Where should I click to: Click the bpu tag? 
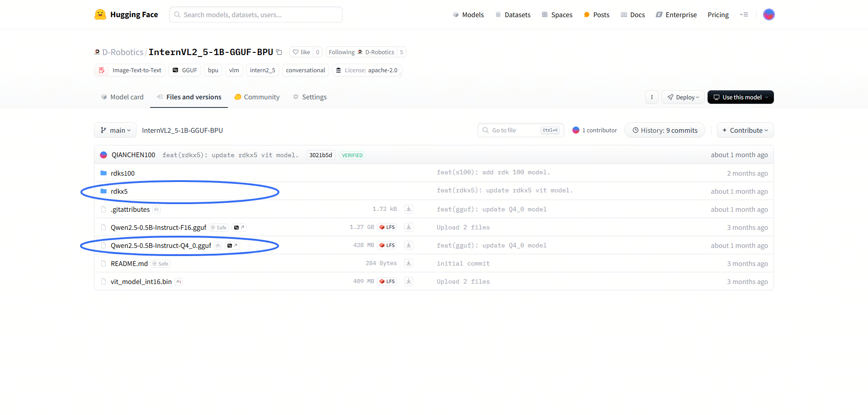click(213, 70)
